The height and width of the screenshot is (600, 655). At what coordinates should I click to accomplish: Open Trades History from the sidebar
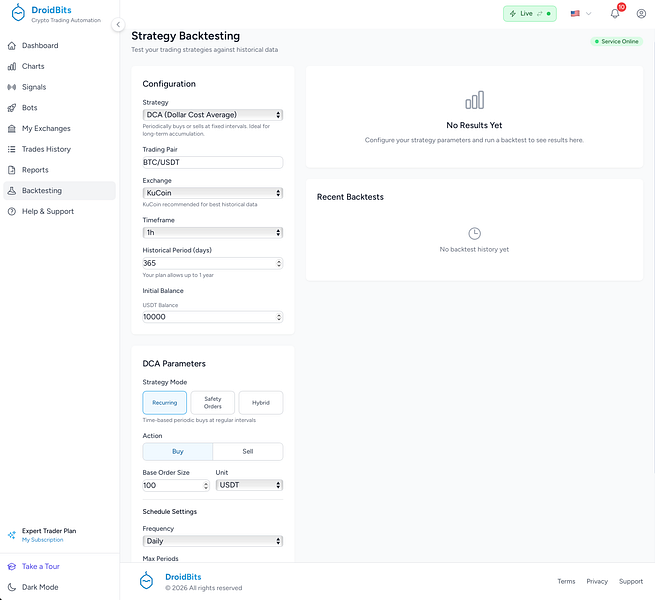[x=59, y=149]
